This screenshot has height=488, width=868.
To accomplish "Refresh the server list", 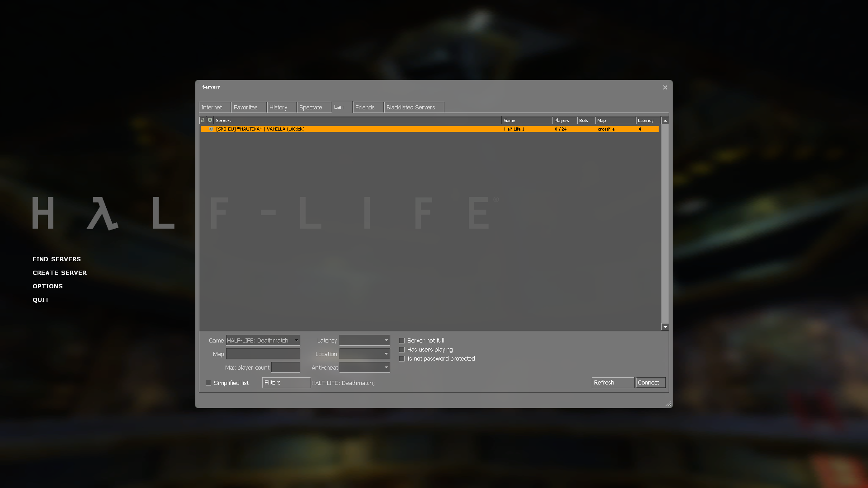I will pyautogui.click(x=612, y=383).
